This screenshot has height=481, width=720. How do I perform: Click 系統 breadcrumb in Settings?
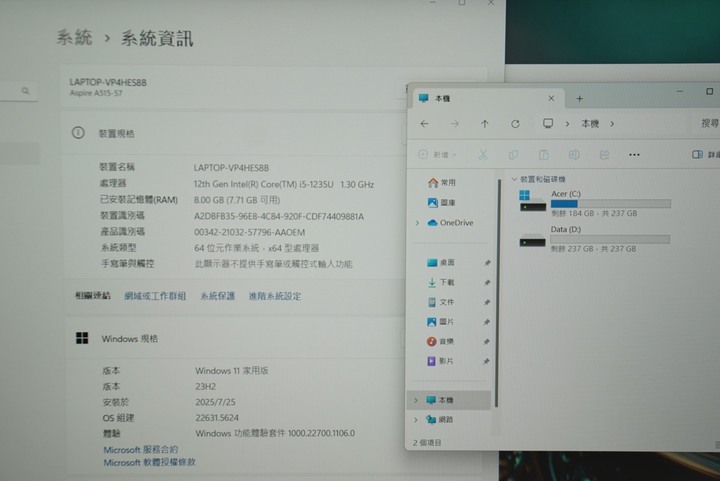[74, 37]
